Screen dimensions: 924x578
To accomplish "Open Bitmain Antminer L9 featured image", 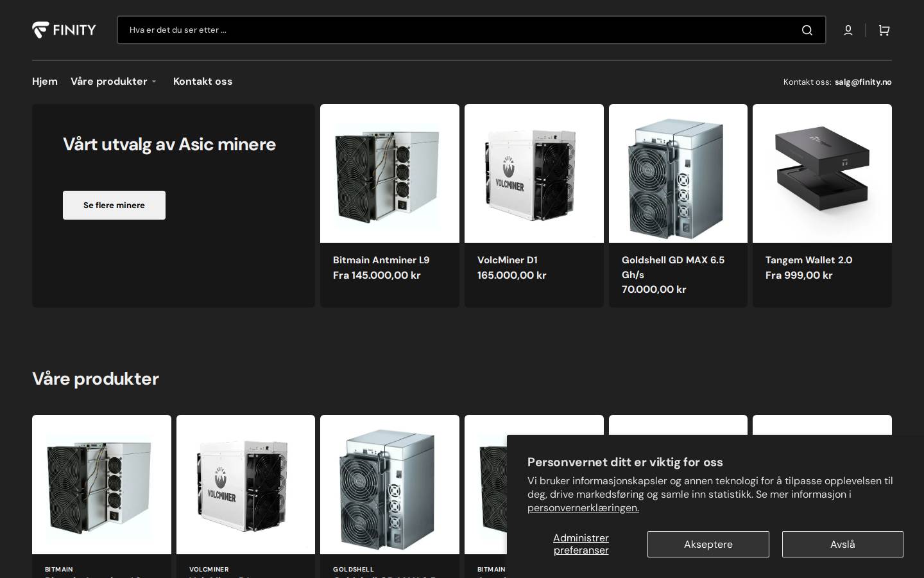I will 389,173.
